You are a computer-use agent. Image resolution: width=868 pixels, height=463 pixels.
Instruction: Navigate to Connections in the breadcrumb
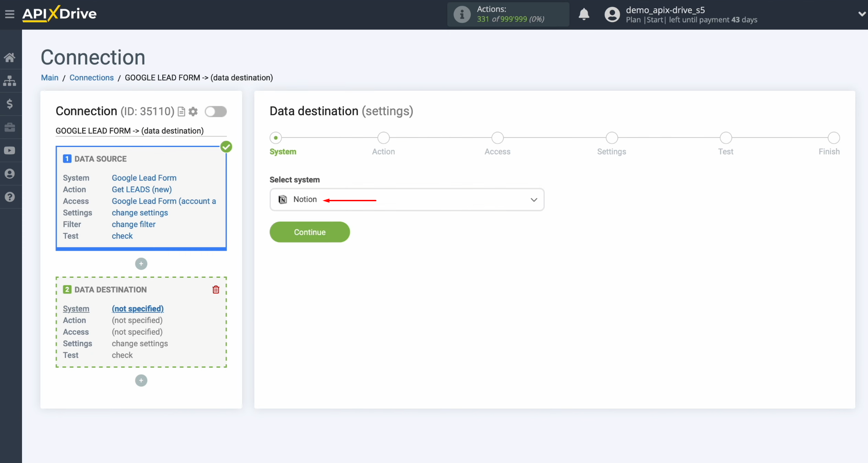pos(91,77)
